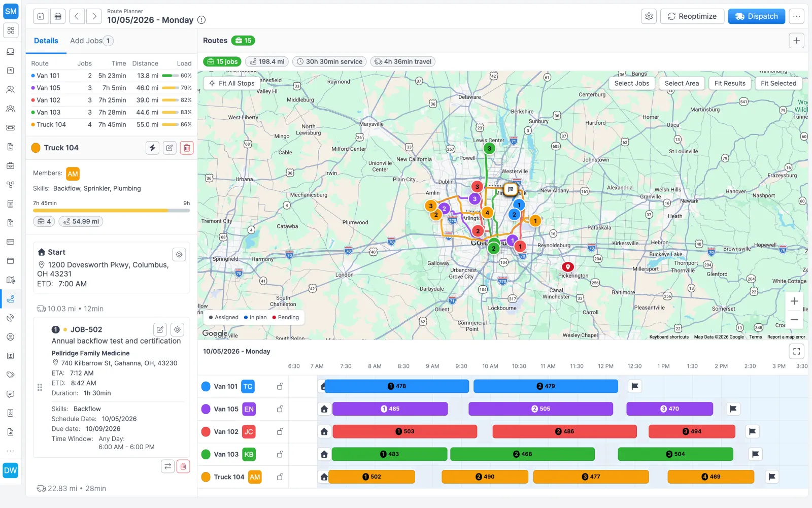Click the Dispatch button
Screen dimensions: 812x508
(757, 16)
